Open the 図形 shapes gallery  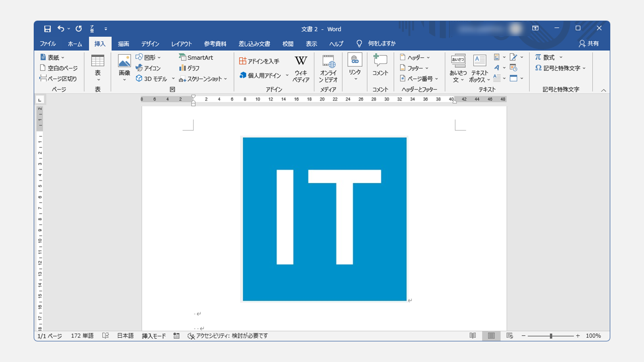(148, 57)
